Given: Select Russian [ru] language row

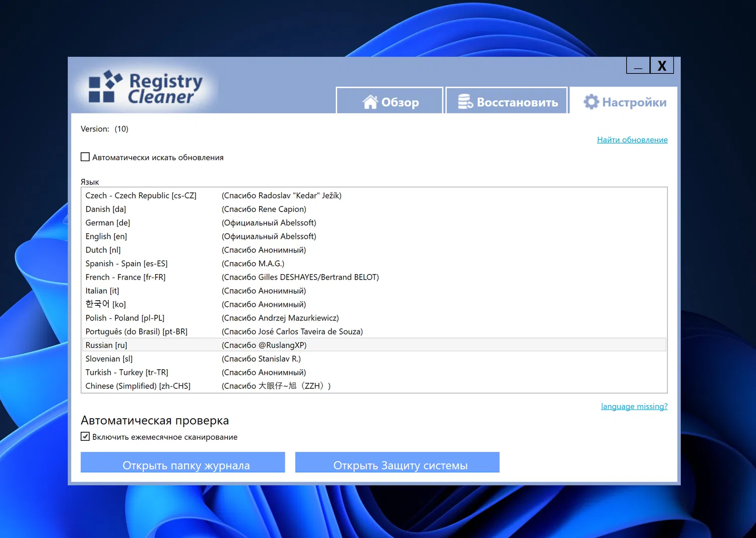Looking at the screenshot, I should [374, 345].
